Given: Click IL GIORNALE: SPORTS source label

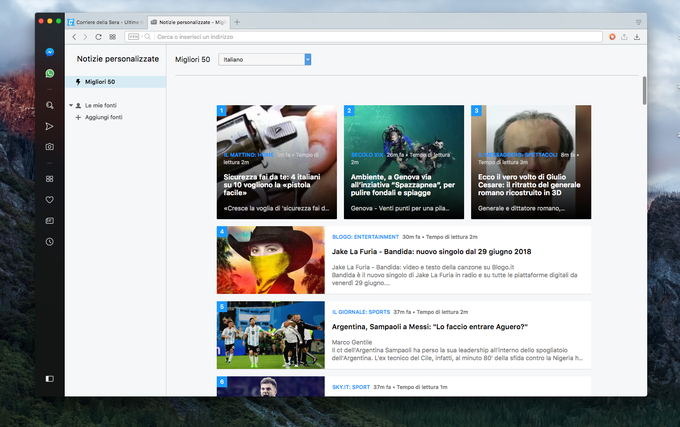Looking at the screenshot, I should click(x=361, y=312).
